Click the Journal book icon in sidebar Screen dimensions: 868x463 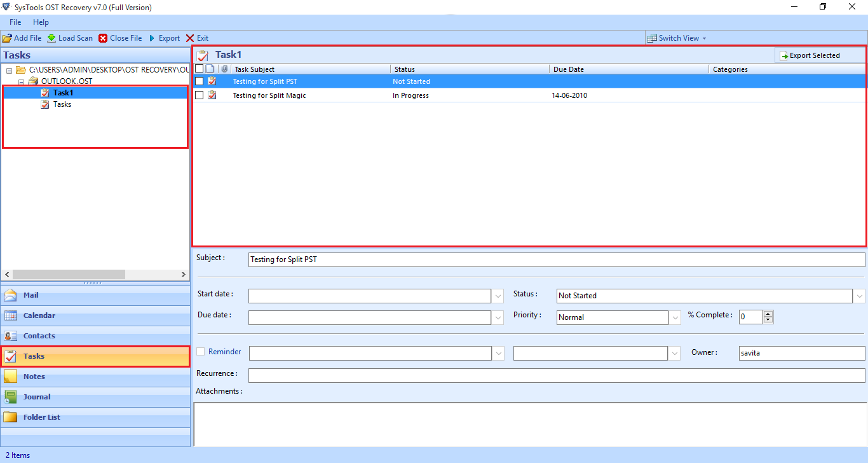[x=11, y=397]
